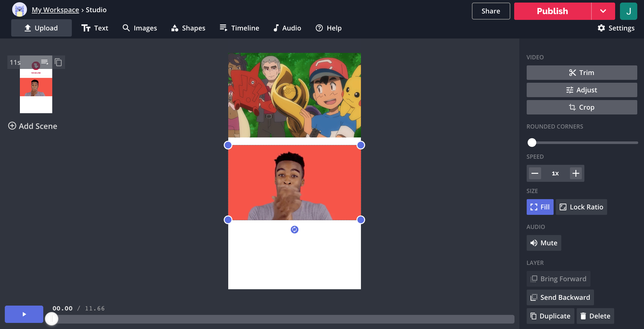Decrease speed with the minus button
This screenshot has width=644, height=329.
coord(535,173)
